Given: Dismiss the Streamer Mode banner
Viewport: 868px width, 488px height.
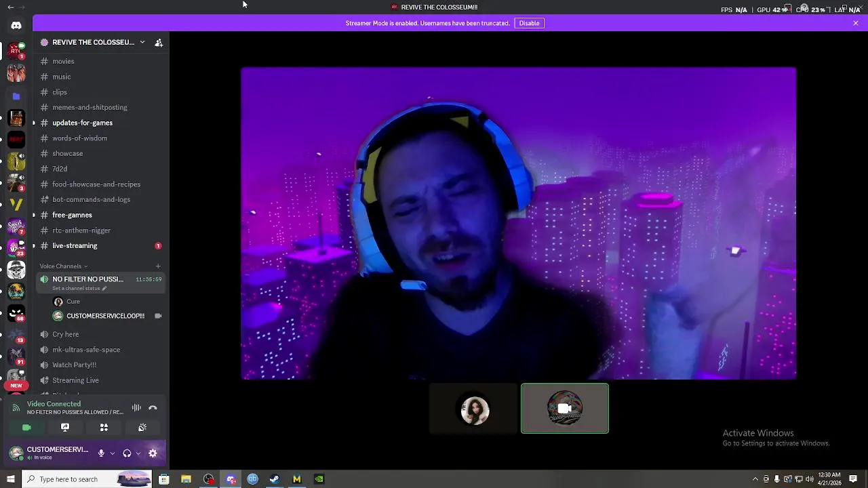Looking at the screenshot, I should click(x=856, y=23).
